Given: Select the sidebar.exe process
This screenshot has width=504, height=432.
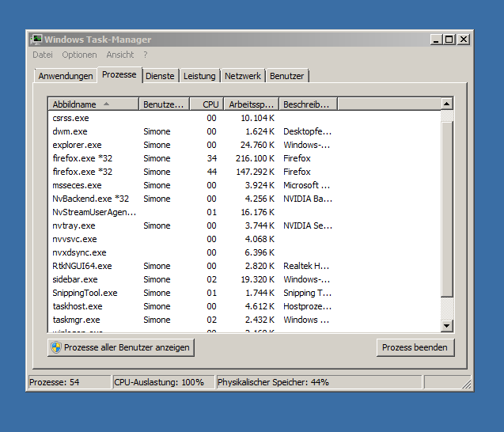Looking at the screenshot, I should 244,279.
